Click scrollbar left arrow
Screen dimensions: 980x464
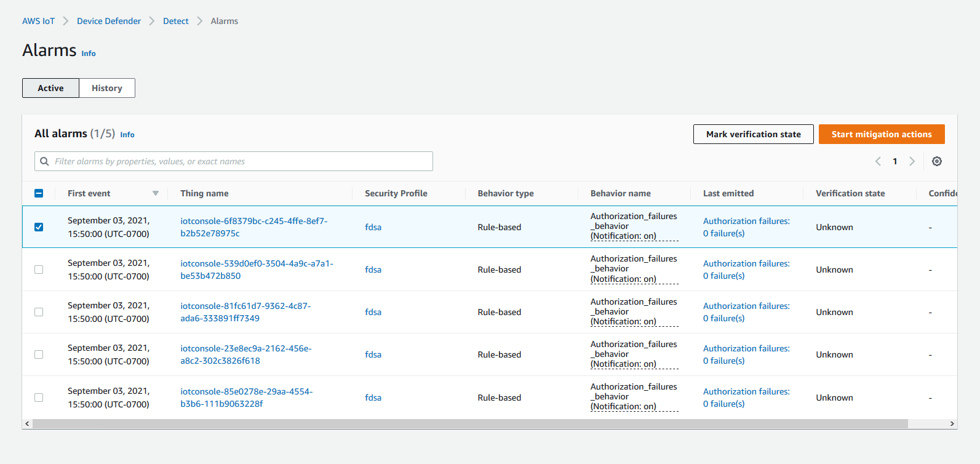27,424
